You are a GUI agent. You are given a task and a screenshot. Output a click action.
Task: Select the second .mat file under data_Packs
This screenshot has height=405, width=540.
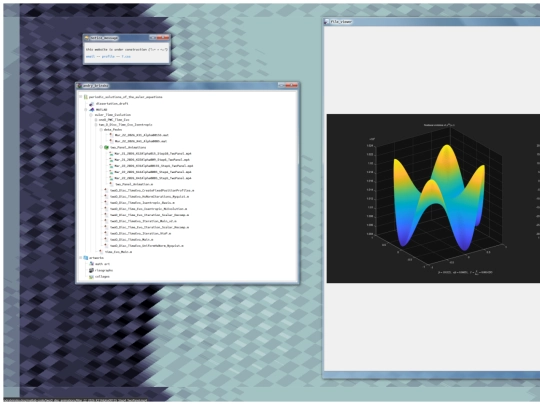pyautogui.click(x=141, y=141)
